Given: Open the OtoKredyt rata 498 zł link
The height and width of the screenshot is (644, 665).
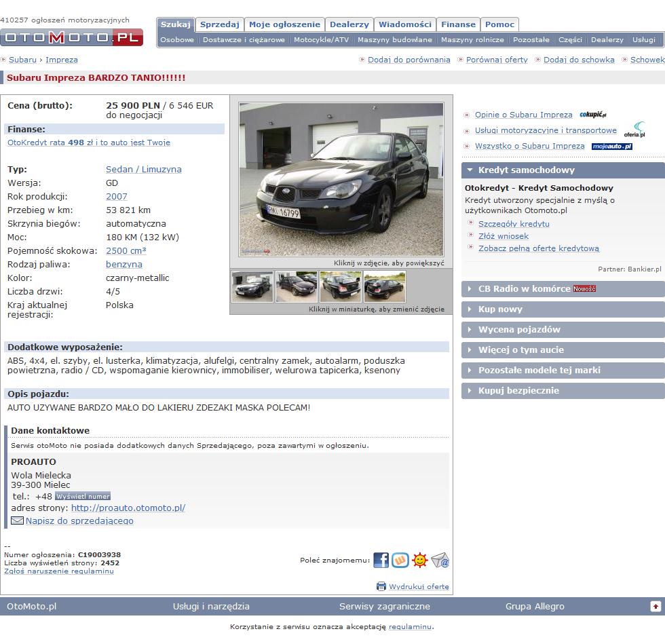Looking at the screenshot, I should coord(89,143).
